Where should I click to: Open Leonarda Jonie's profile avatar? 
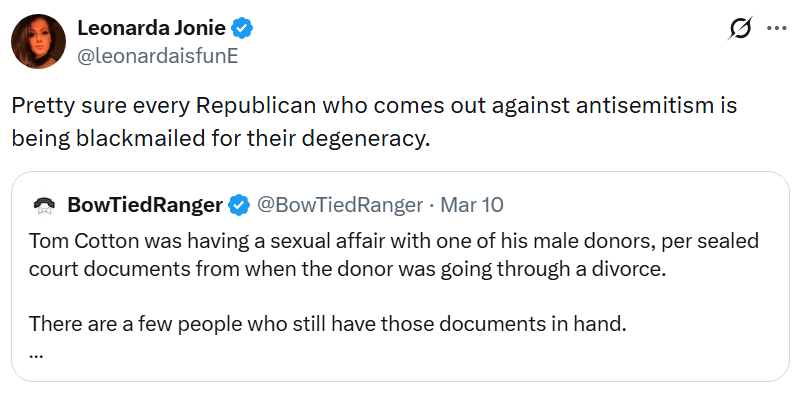click(39, 42)
